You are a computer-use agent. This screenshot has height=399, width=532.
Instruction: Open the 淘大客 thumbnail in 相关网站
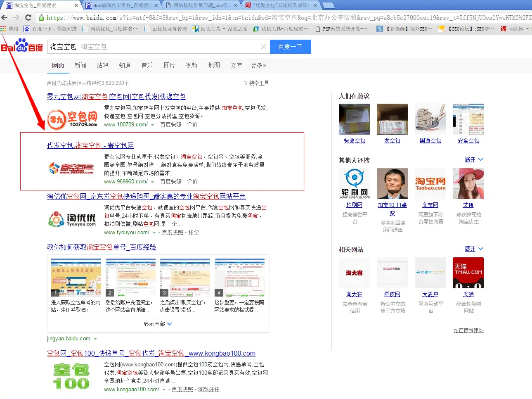354,273
